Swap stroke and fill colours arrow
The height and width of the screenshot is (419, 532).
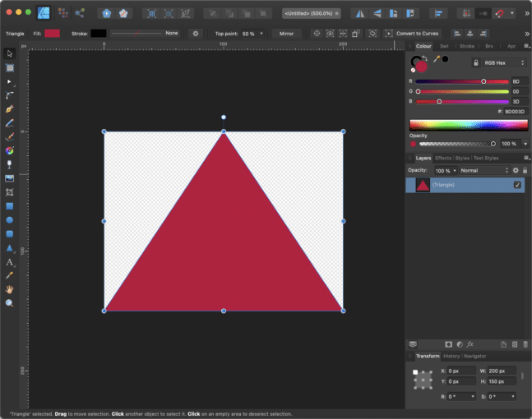(x=424, y=58)
